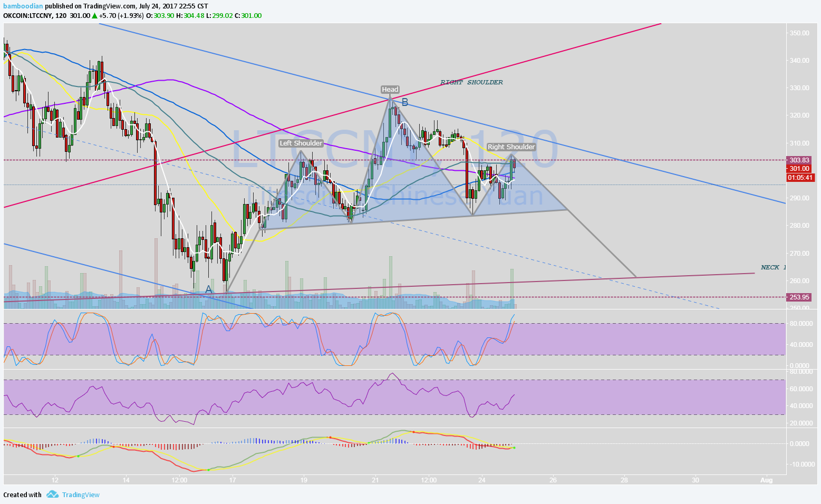Click the O:303.90 open value in header

[160, 16]
